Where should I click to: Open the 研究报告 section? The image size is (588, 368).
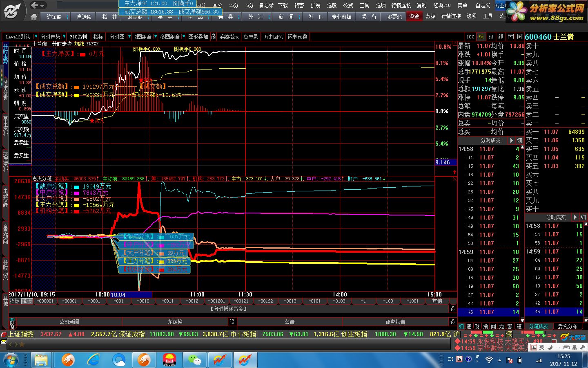(x=395, y=322)
